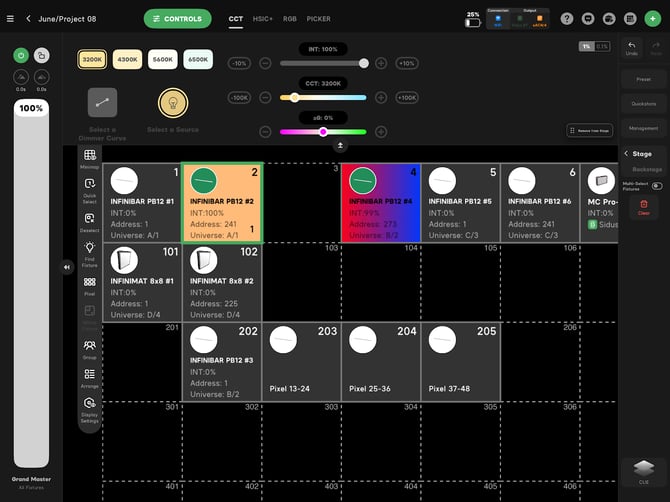Viewport: 670px width, 502px height.
Task: Decrease CCT with minus circle
Action: point(265,97)
